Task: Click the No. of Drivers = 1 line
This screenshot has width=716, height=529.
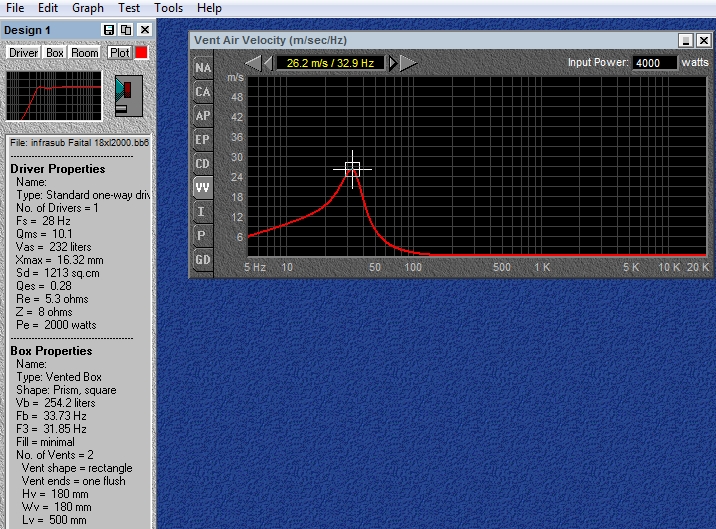Action: click(57, 208)
